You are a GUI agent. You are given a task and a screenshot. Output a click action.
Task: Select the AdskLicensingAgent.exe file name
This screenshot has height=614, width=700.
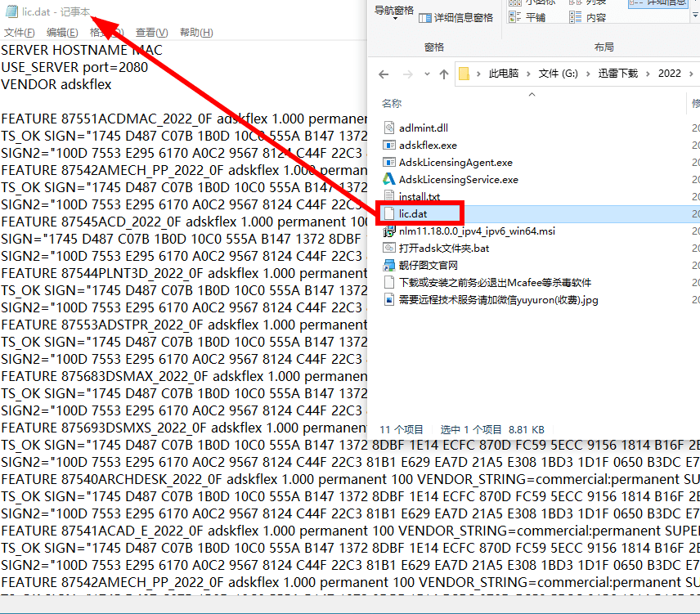pos(455,163)
